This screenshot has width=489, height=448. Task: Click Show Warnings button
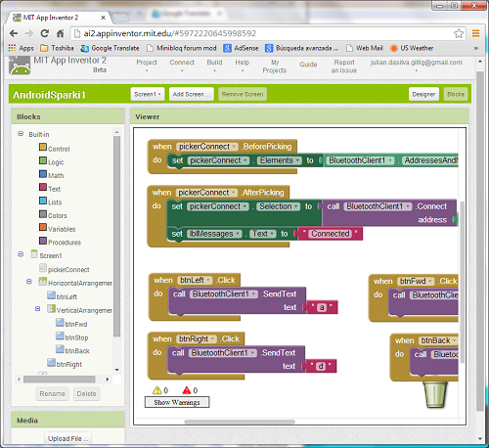[x=177, y=402]
